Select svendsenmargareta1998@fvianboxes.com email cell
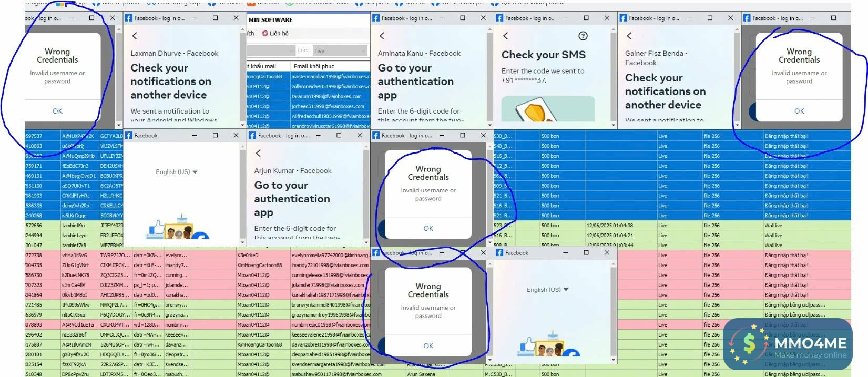This screenshot has width=868, height=377. tap(339, 364)
